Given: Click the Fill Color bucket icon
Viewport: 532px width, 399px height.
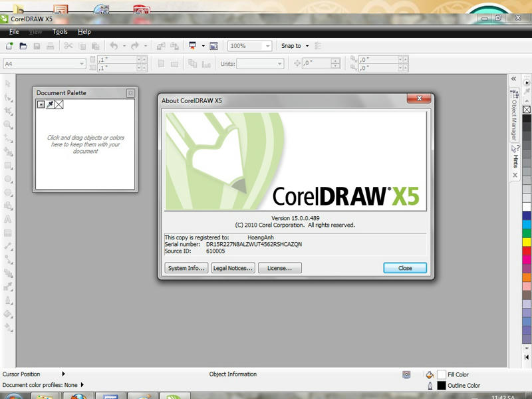Looking at the screenshot, I should point(430,375).
